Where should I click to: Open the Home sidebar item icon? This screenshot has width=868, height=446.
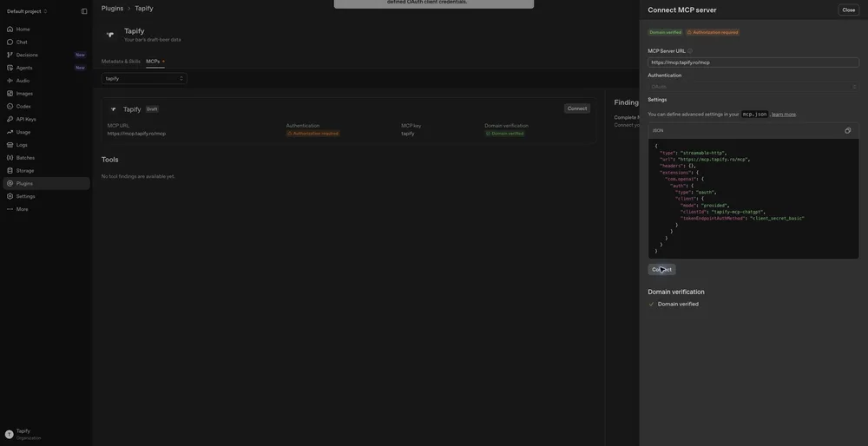[x=10, y=30]
